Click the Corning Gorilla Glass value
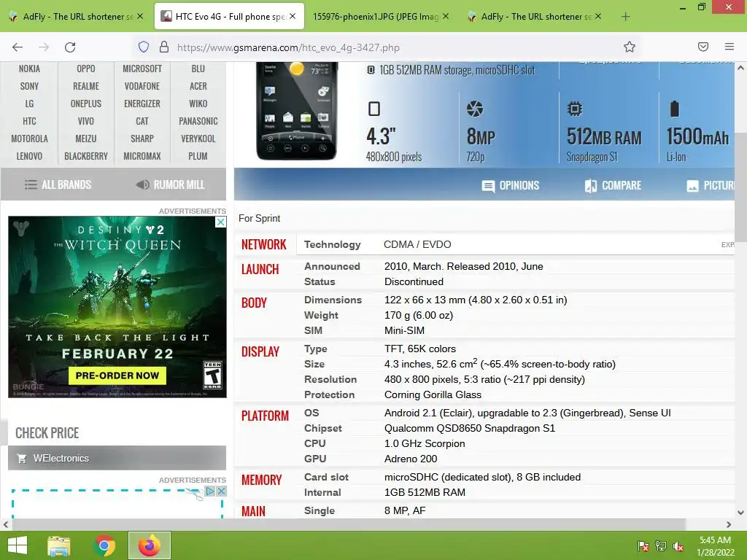747x560 pixels. point(433,394)
